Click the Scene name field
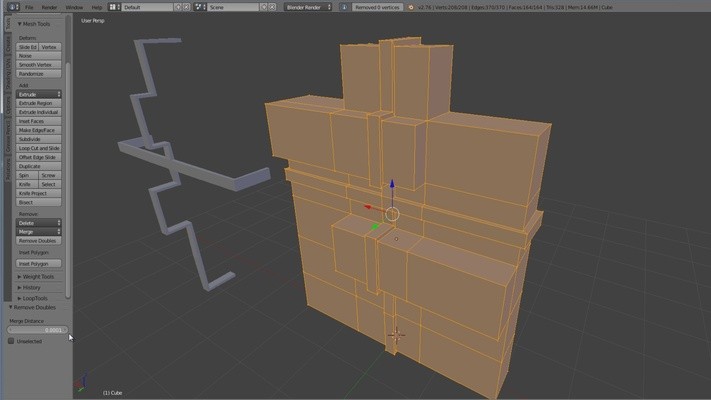Screen dimensions: 711x400 (x=233, y=7)
